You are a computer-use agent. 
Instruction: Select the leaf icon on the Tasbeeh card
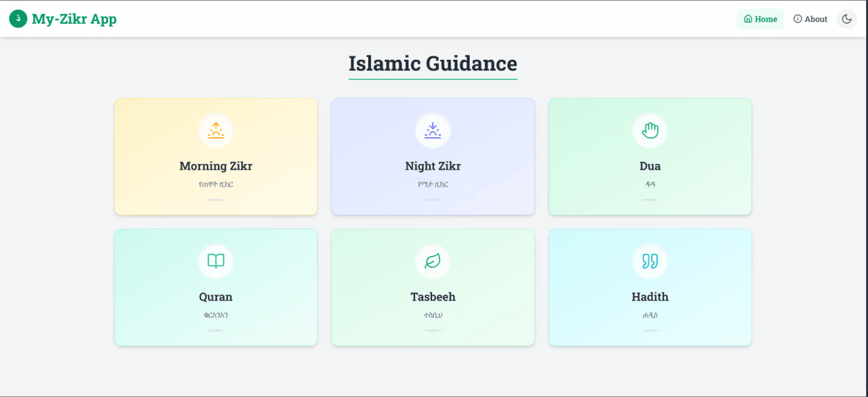(x=433, y=261)
